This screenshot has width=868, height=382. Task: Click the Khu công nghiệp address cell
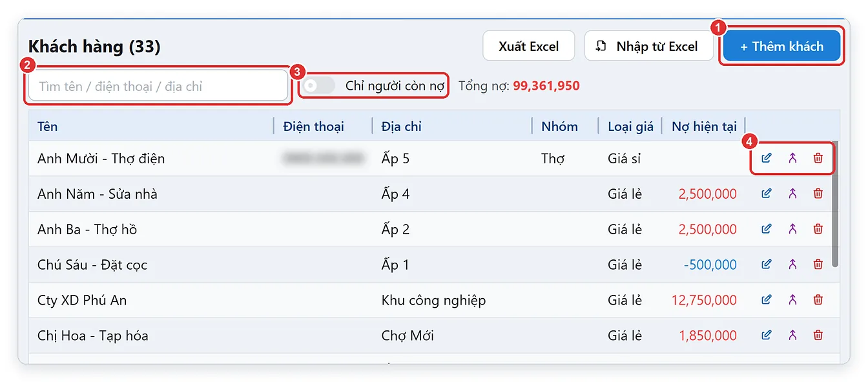pyautogui.click(x=433, y=301)
